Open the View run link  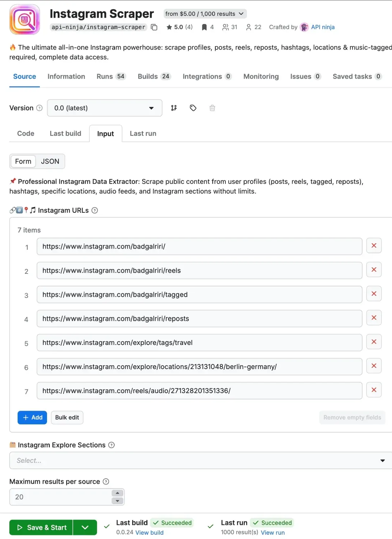coord(272,533)
